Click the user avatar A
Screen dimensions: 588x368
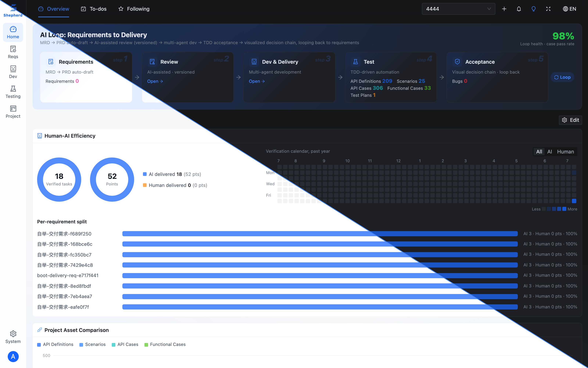[x=13, y=357]
